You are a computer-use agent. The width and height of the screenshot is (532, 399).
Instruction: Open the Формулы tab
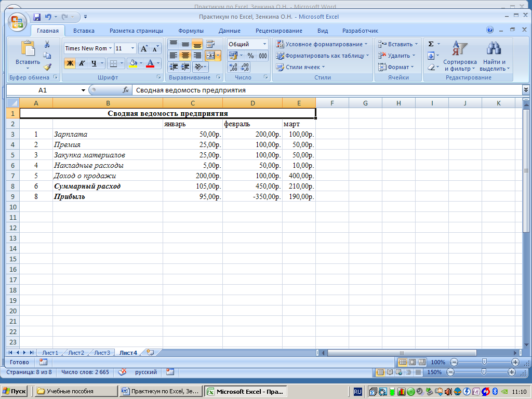191,31
